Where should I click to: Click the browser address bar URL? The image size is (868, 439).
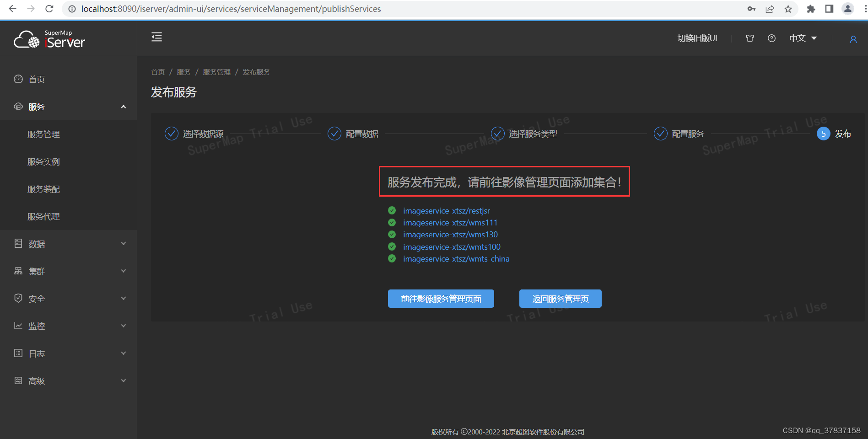(x=231, y=9)
